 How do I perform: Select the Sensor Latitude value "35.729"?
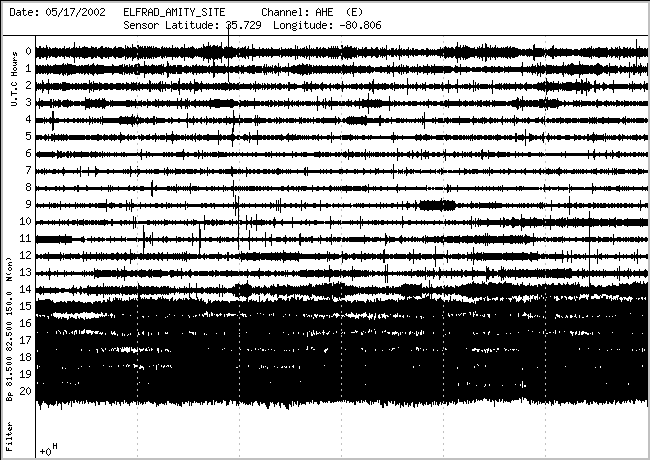pyautogui.click(x=243, y=25)
